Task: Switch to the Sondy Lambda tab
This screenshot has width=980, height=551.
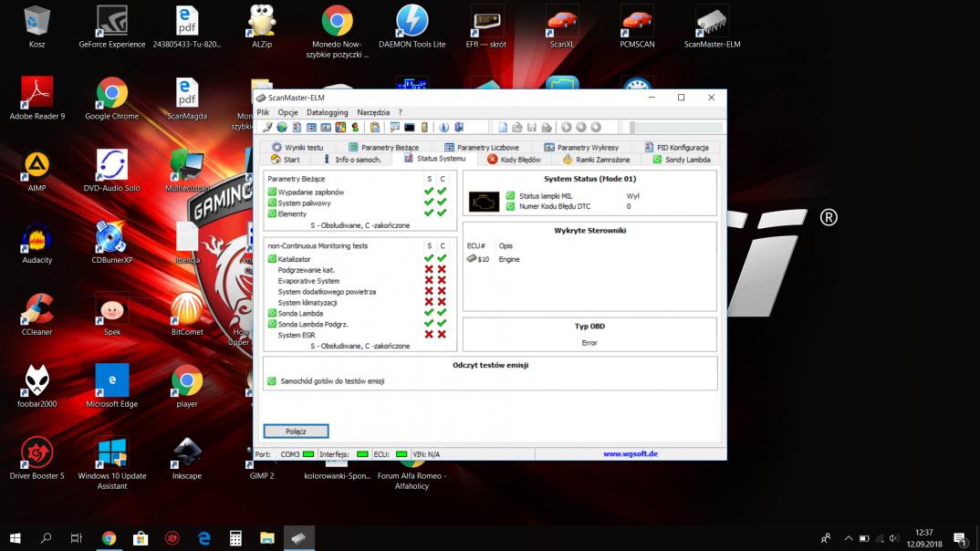Action: [682, 160]
